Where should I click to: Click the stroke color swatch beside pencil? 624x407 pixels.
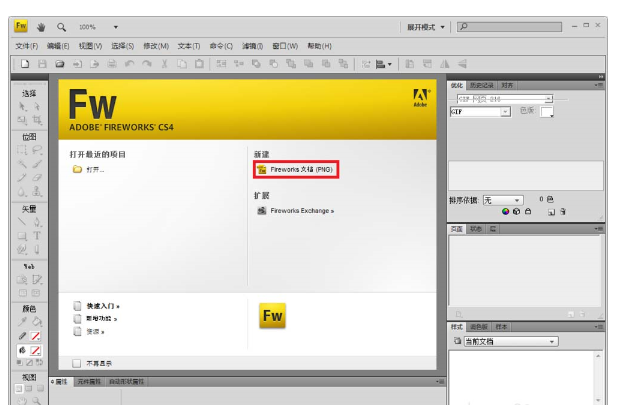[35, 336]
